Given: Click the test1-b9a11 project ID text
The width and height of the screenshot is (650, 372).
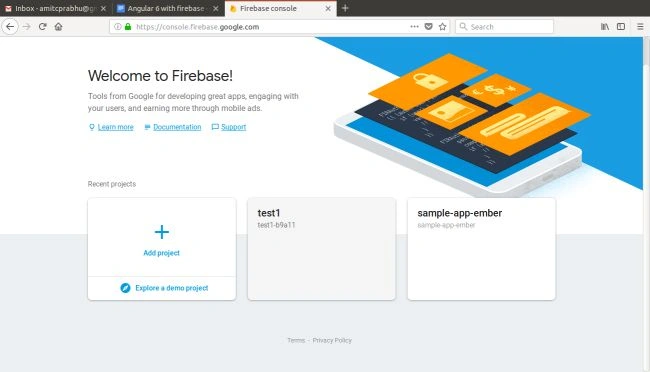Looking at the screenshot, I should pos(276,225).
